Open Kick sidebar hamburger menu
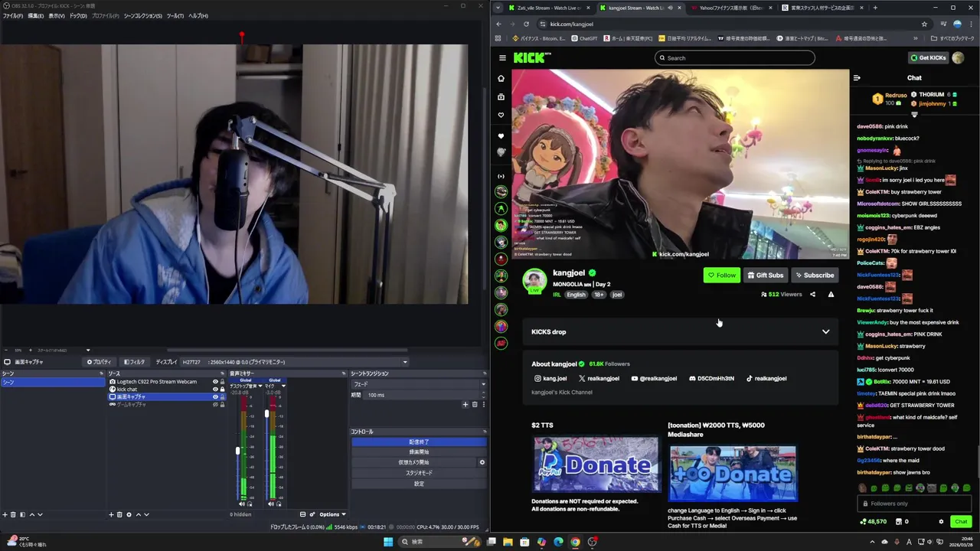Image resolution: width=980 pixels, height=551 pixels. click(x=502, y=57)
